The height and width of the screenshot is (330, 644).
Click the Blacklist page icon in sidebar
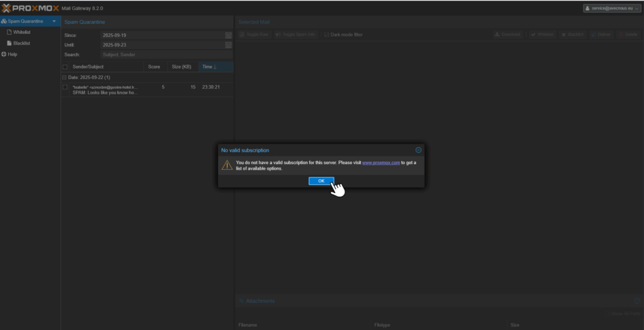pyautogui.click(x=9, y=43)
